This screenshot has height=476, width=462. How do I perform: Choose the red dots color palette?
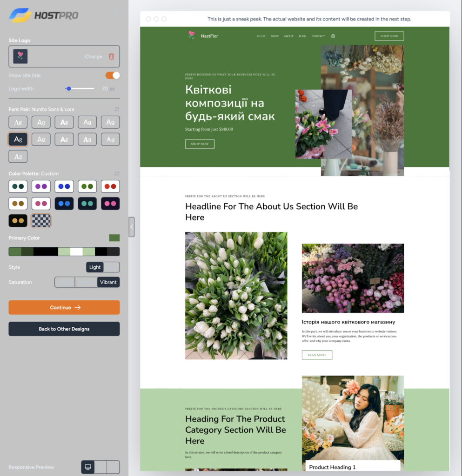(x=110, y=186)
